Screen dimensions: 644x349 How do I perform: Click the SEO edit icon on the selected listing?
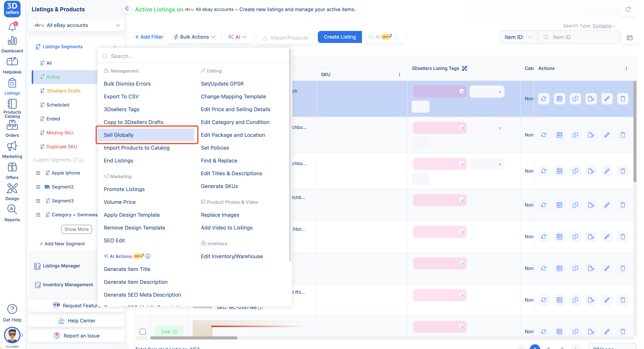click(x=560, y=98)
